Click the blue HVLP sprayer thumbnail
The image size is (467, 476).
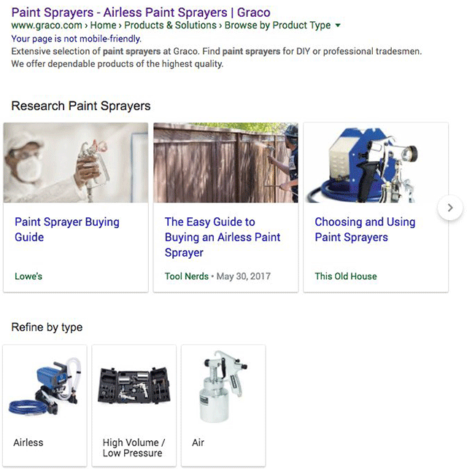[375, 163]
